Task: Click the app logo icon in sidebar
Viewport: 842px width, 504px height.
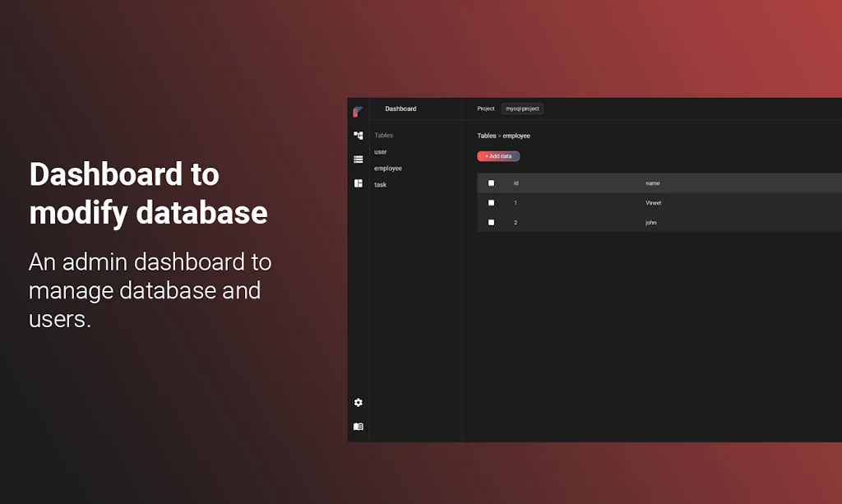Action: tap(358, 112)
